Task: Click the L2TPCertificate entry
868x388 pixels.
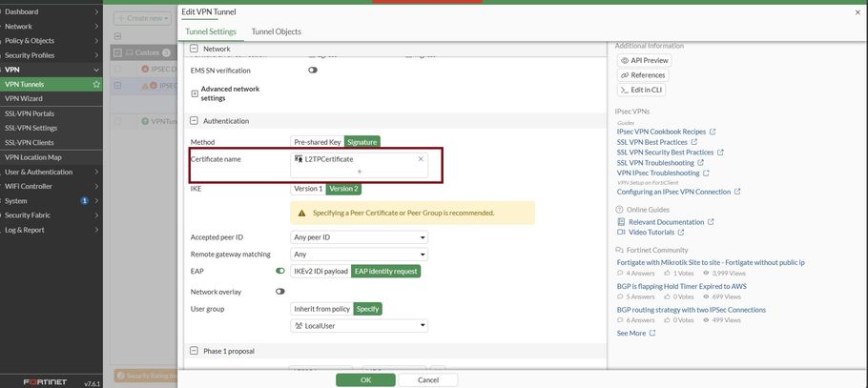Action: click(x=329, y=159)
